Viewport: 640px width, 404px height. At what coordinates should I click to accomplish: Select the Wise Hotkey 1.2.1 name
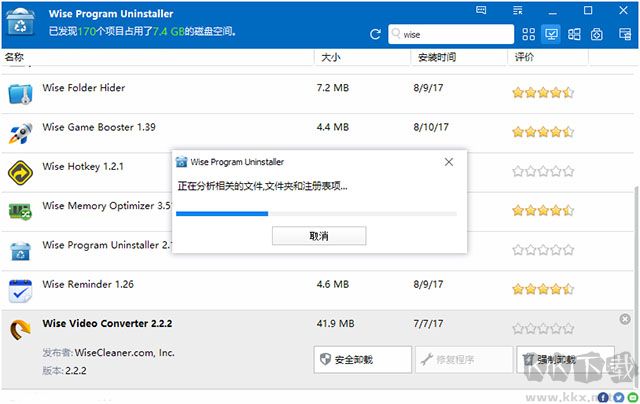click(83, 166)
